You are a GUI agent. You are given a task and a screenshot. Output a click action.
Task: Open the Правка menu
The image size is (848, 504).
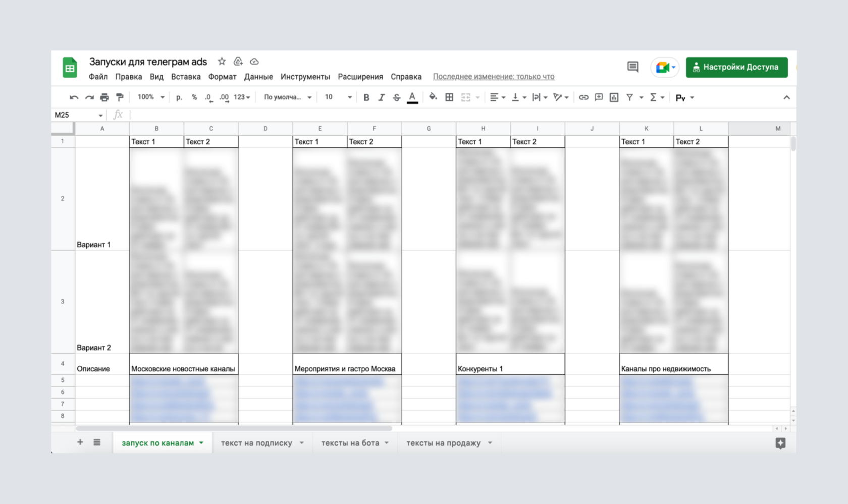click(x=128, y=77)
